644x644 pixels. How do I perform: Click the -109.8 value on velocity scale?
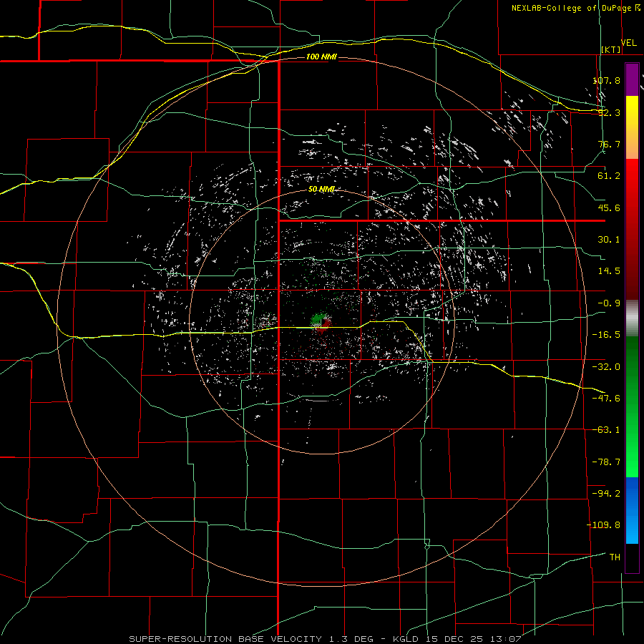[604, 525]
